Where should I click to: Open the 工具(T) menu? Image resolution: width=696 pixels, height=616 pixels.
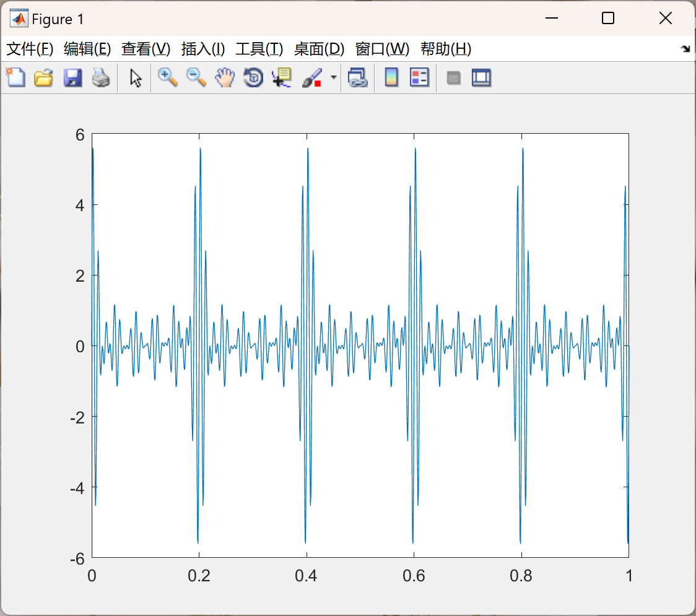click(259, 49)
